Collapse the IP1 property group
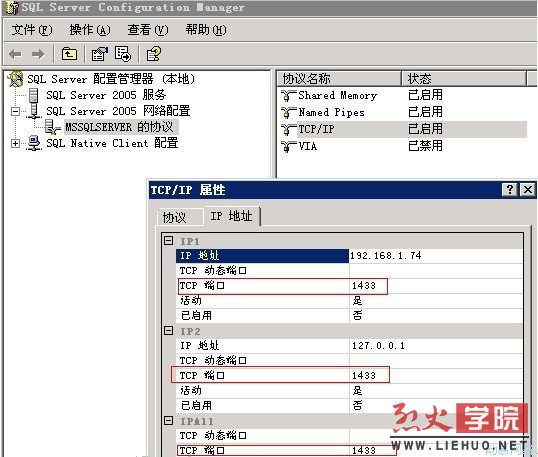Viewport: 538px width, 457px height. 168,241
